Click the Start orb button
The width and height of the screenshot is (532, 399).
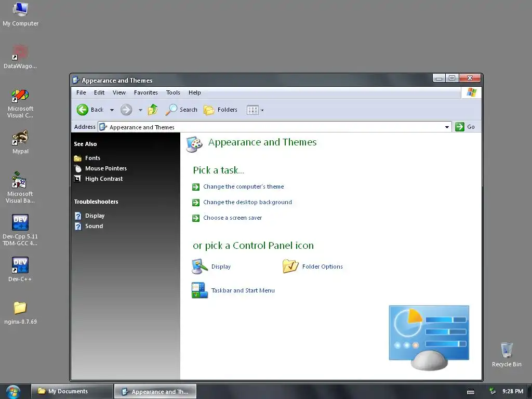point(13,392)
